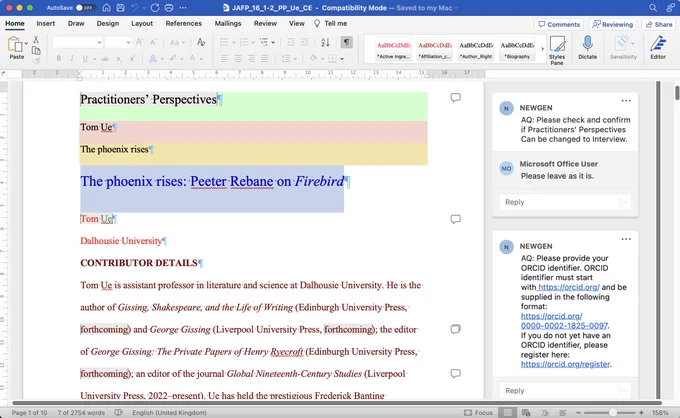
Task: Expand the font name dropdown
Action: (100, 42)
